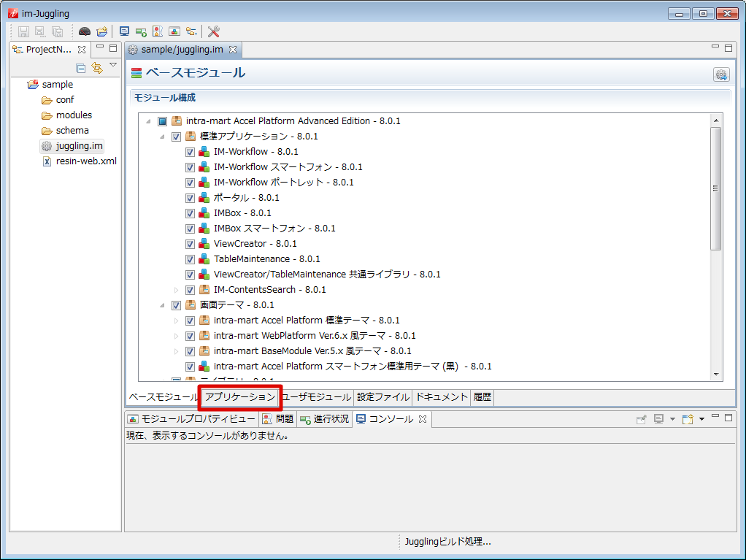Switch to the 履歴 tab
Viewport: 746px width, 560px height.
coord(482,397)
